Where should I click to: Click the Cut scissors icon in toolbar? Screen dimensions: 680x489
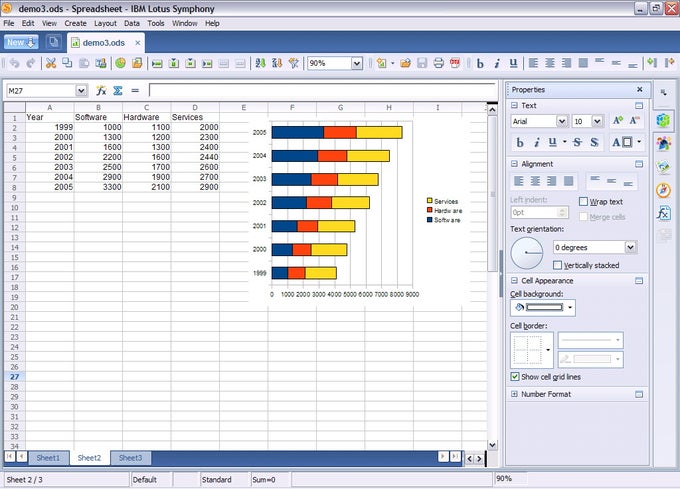[x=51, y=63]
